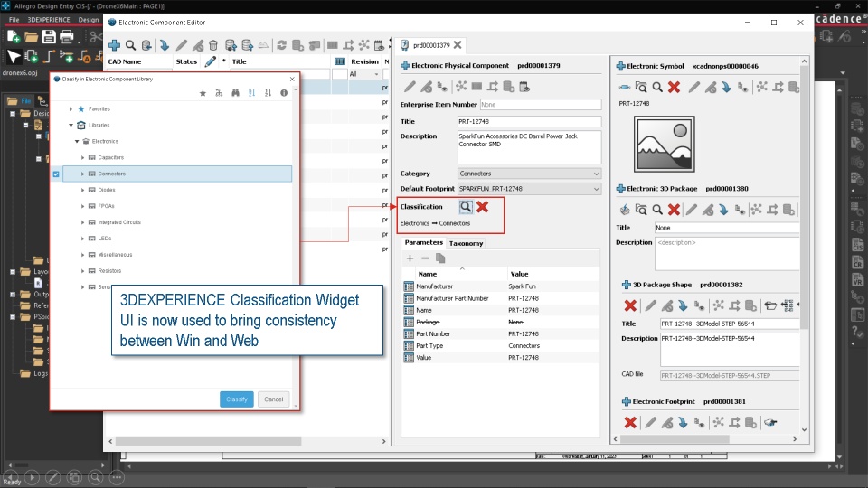868x488 pixels.
Task: Collapse the Libraries node
Action: 71,125
